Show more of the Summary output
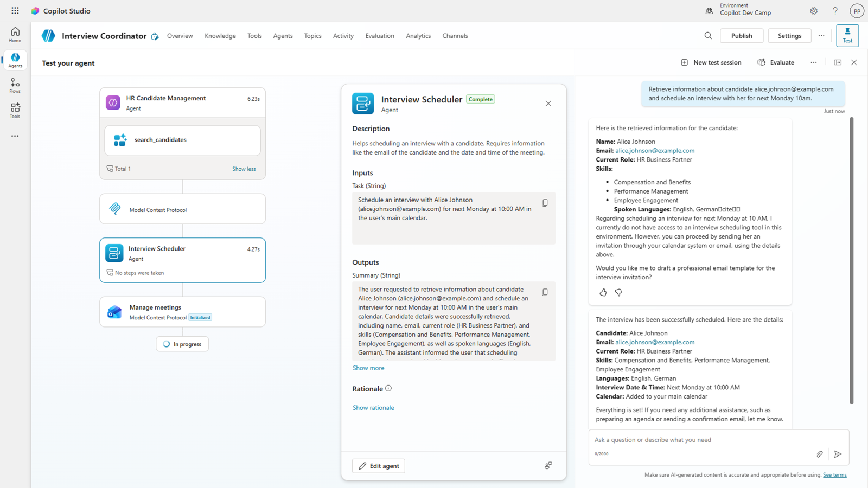868x488 pixels. (x=368, y=368)
